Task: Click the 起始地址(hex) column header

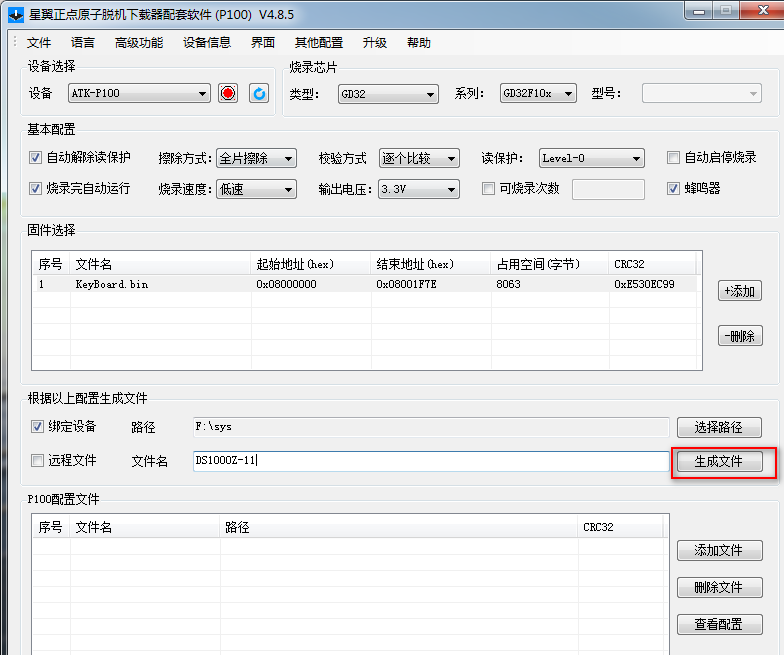Action: point(310,264)
